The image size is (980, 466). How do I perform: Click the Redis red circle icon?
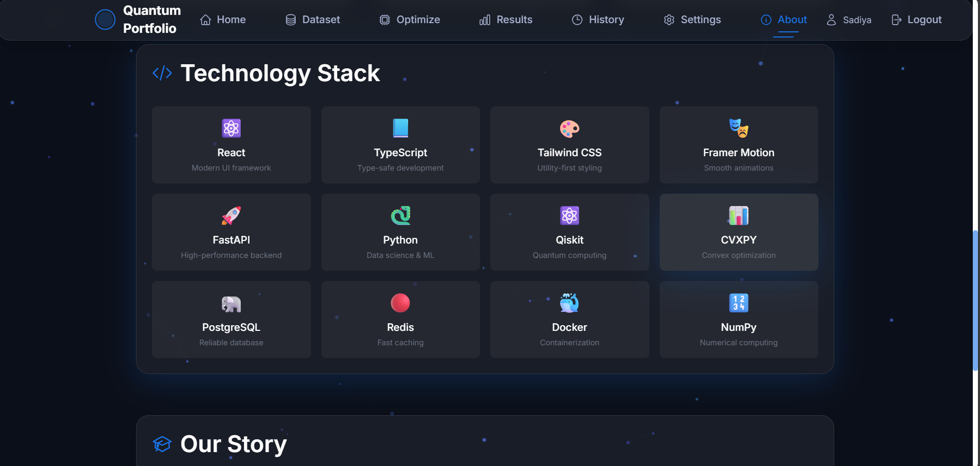pyautogui.click(x=400, y=303)
